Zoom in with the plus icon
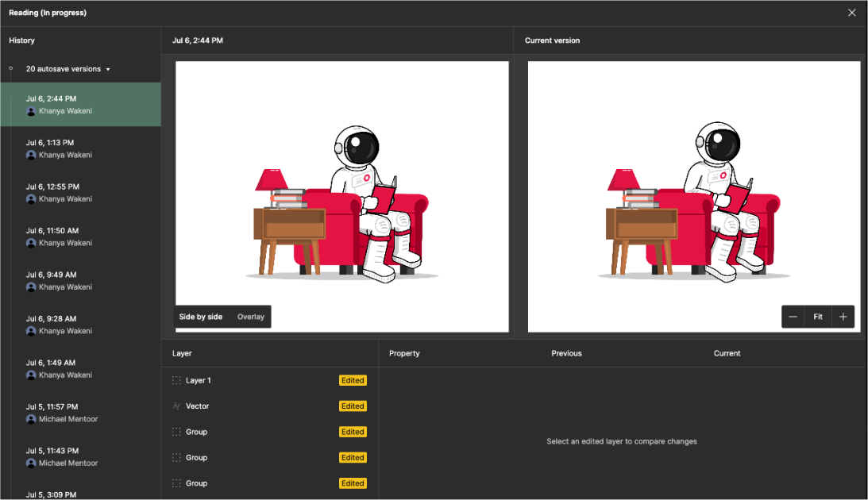 pyautogui.click(x=843, y=317)
